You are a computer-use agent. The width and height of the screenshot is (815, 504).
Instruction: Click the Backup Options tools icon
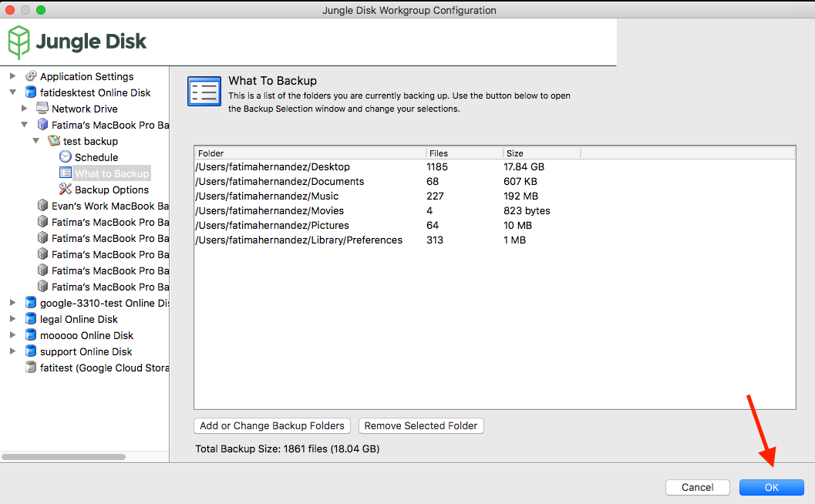tap(66, 189)
